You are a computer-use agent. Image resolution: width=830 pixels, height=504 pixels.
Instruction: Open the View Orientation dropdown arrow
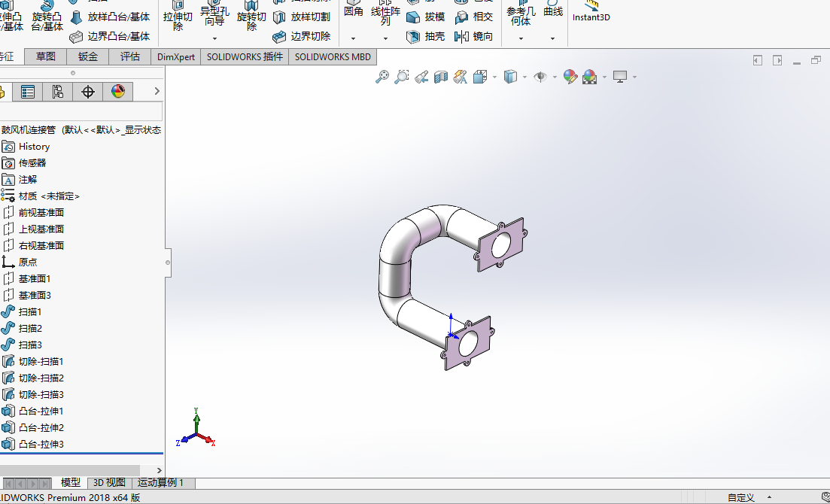(x=494, y=77)
